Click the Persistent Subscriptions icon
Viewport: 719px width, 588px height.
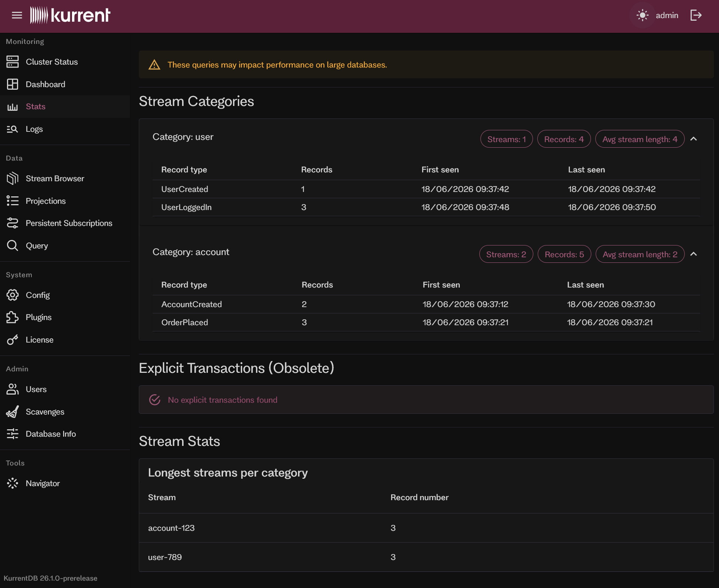click(13, 223)
